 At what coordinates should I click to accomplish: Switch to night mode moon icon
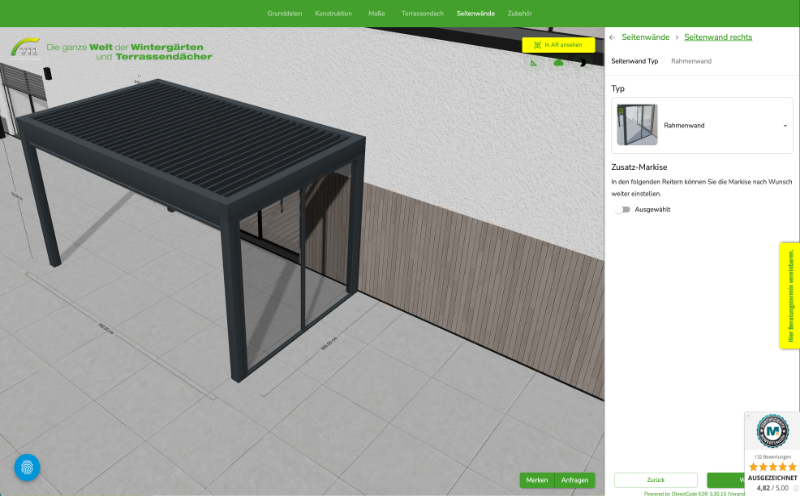[583, 63]
